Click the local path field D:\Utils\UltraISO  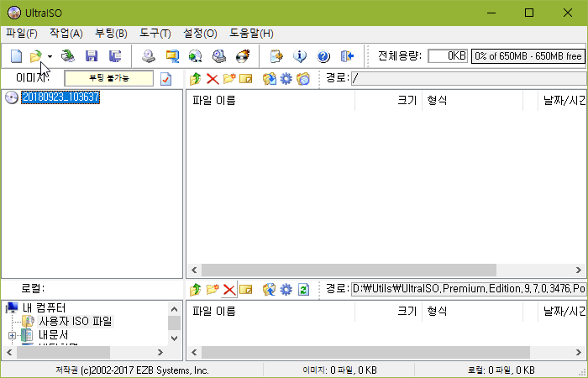point(469,289)
